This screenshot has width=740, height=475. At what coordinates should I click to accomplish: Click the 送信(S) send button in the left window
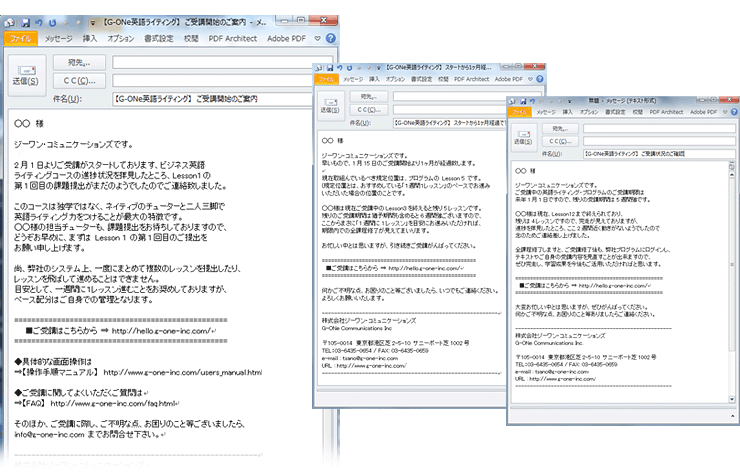26,76
